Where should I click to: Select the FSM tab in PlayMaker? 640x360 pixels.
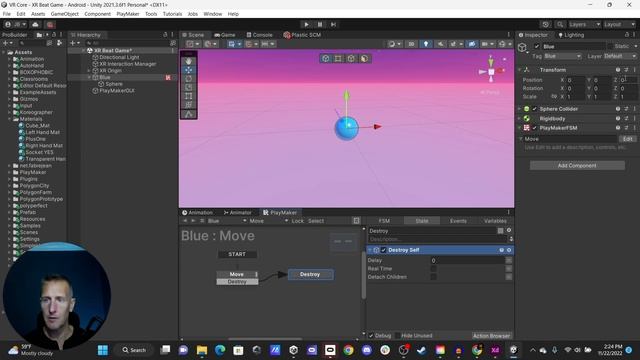[384, 221]
